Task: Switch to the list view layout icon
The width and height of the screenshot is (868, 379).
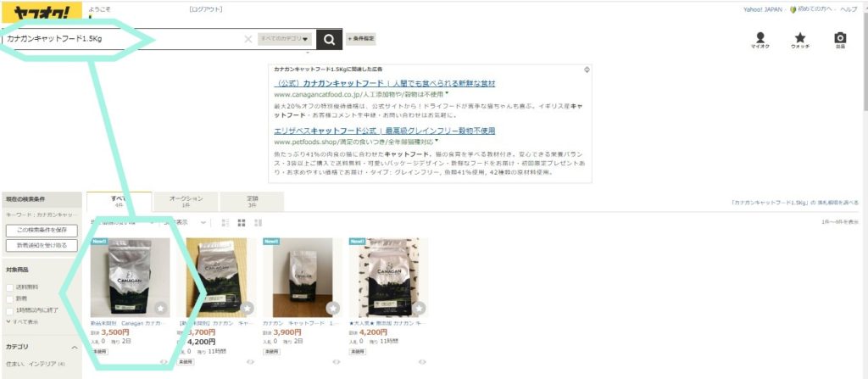Action: click(x=225, y=223)
